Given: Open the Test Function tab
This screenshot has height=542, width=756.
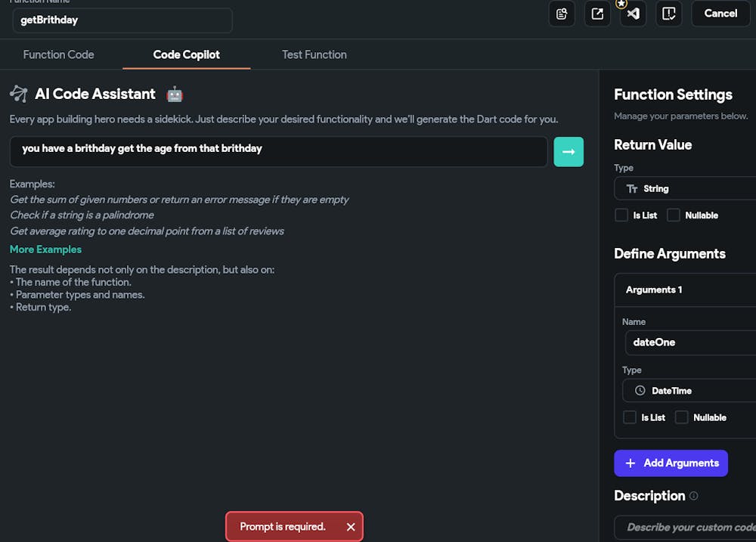Looking at the screenshot, I should [314, 54].
